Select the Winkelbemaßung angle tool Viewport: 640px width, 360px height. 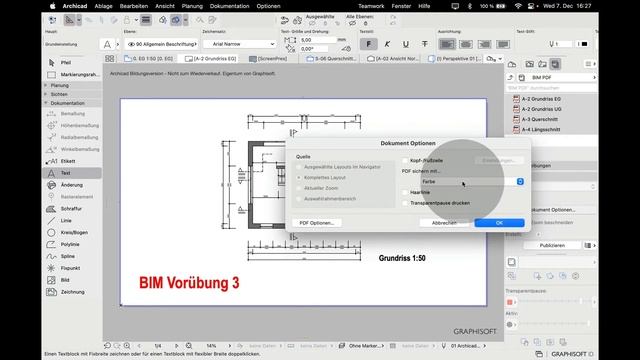coord(72,149)
